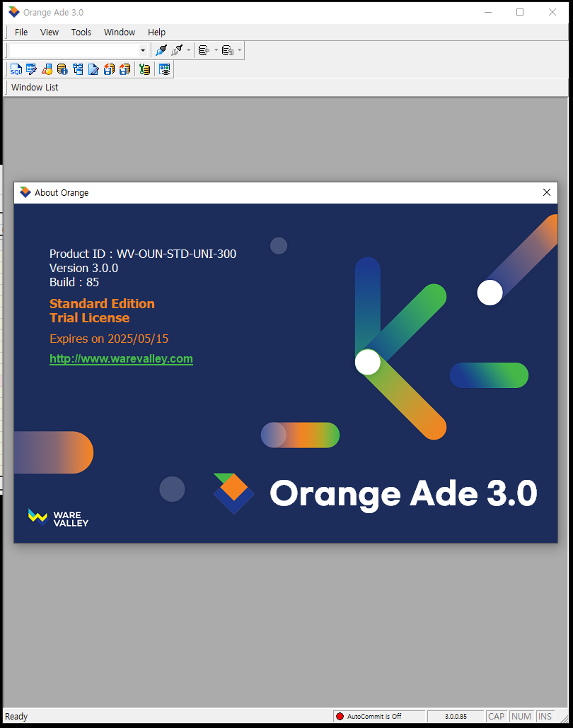Click the connect plug icon

point(161,50)
